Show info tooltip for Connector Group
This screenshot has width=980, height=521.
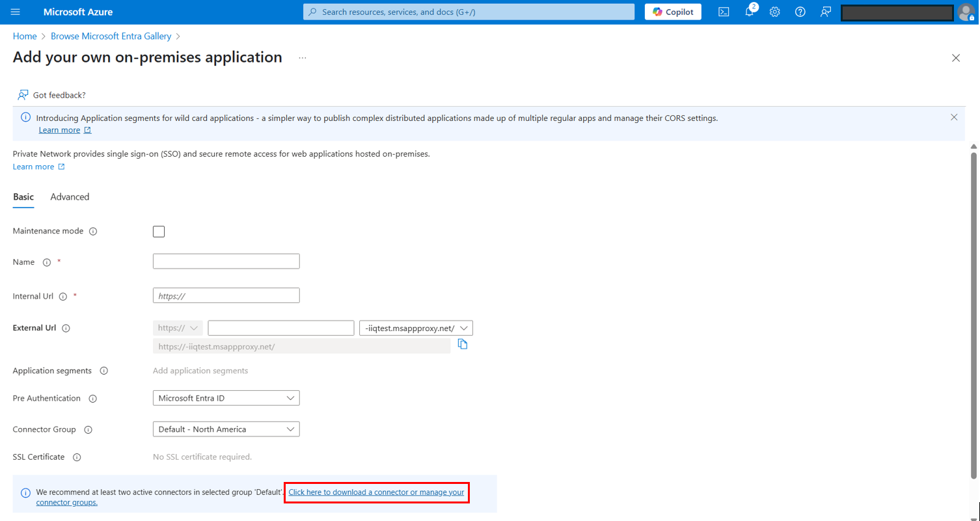pos(88,430)
